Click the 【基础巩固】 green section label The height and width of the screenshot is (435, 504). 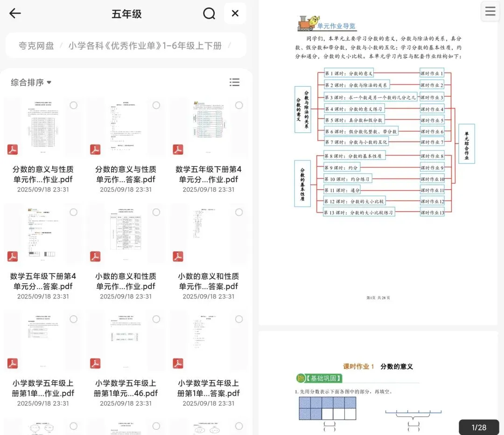pos(319,378)
